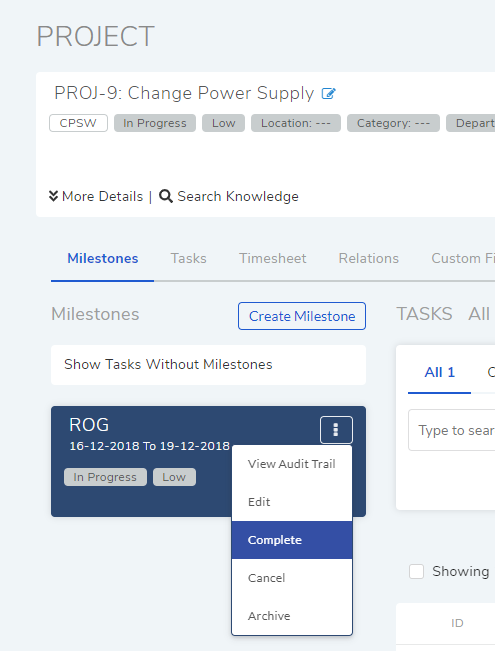Click the Type to search input field
Viewport: 495px width, 651px height.
click(452, 430)
